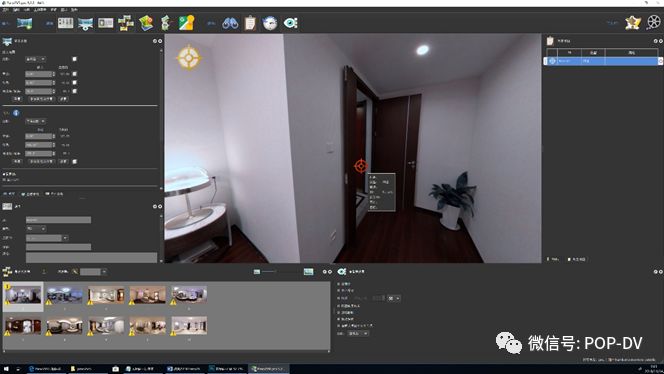
Task: Toggle the FoV row checkbox in default view
Action: click(x=75, y=91)
